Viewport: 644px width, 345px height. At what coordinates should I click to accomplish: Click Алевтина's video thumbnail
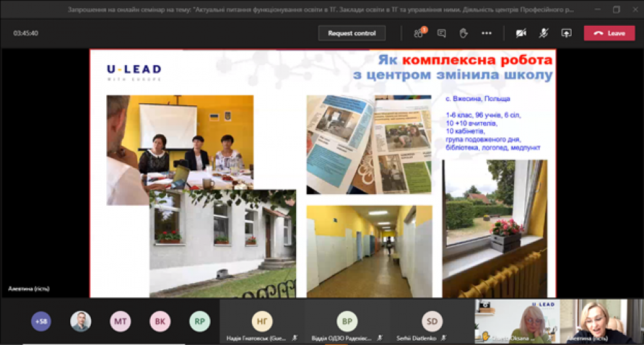coord(602,320)
